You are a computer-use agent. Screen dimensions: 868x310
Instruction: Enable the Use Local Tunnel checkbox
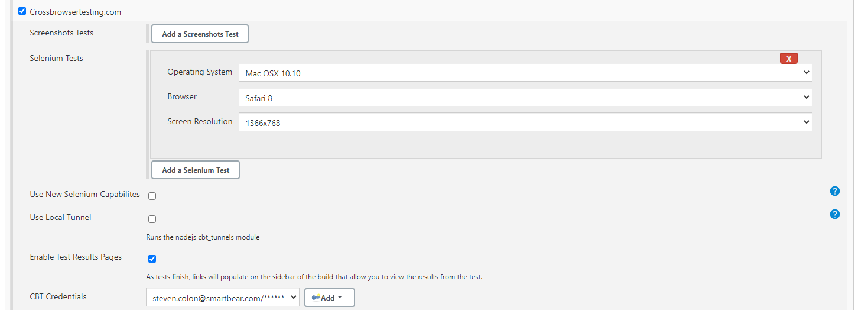point(152,219)
